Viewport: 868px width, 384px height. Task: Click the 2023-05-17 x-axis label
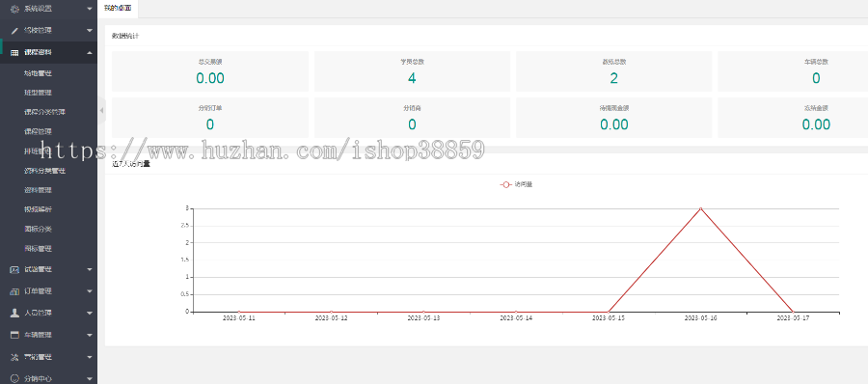[x=793, y=318]
